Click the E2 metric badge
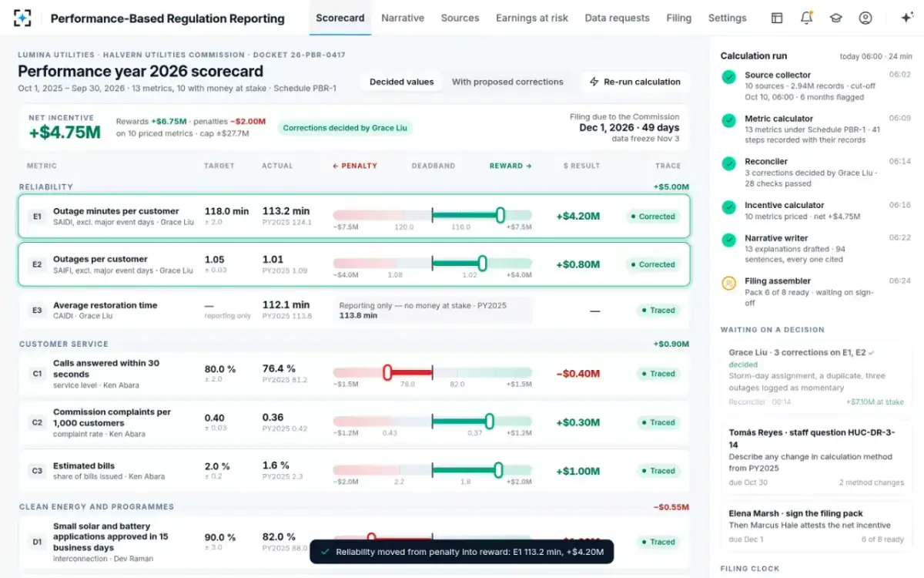 (37, 264)
